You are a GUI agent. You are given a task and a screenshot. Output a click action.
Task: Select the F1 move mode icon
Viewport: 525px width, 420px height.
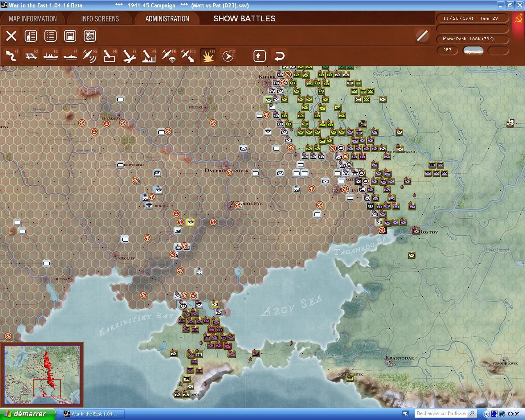coord(11,56)
